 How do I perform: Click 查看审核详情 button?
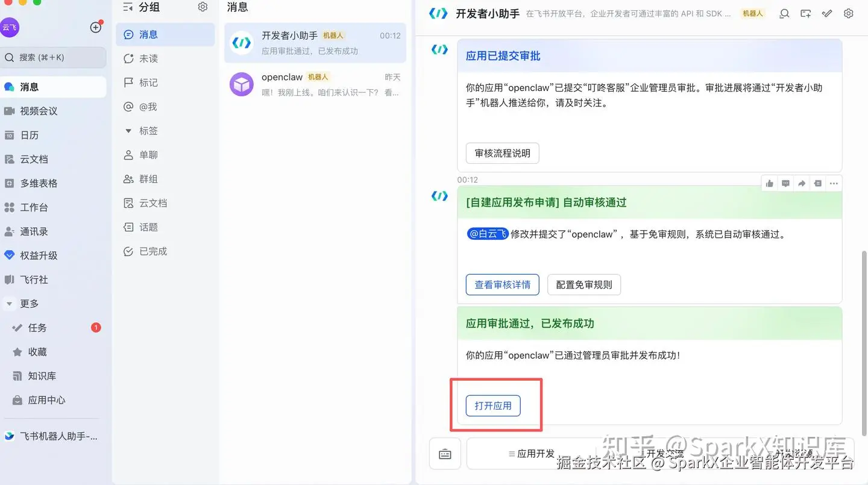[x=502, y=284]
